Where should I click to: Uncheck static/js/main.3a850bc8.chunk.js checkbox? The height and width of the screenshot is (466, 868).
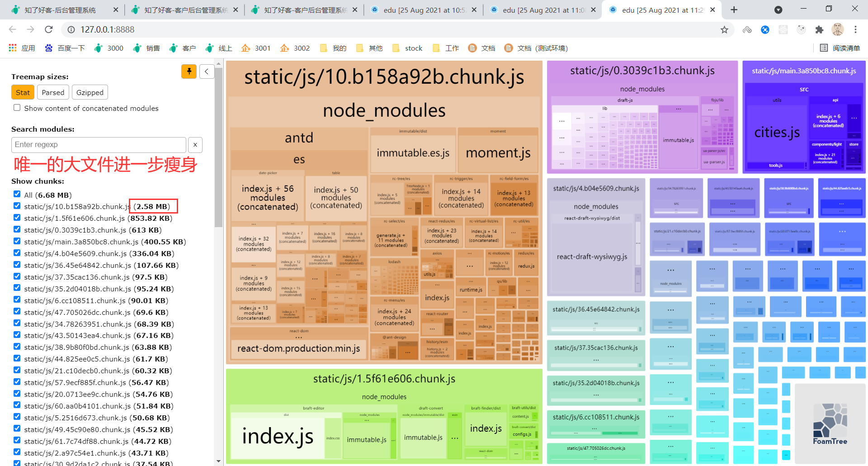point(17,241)
